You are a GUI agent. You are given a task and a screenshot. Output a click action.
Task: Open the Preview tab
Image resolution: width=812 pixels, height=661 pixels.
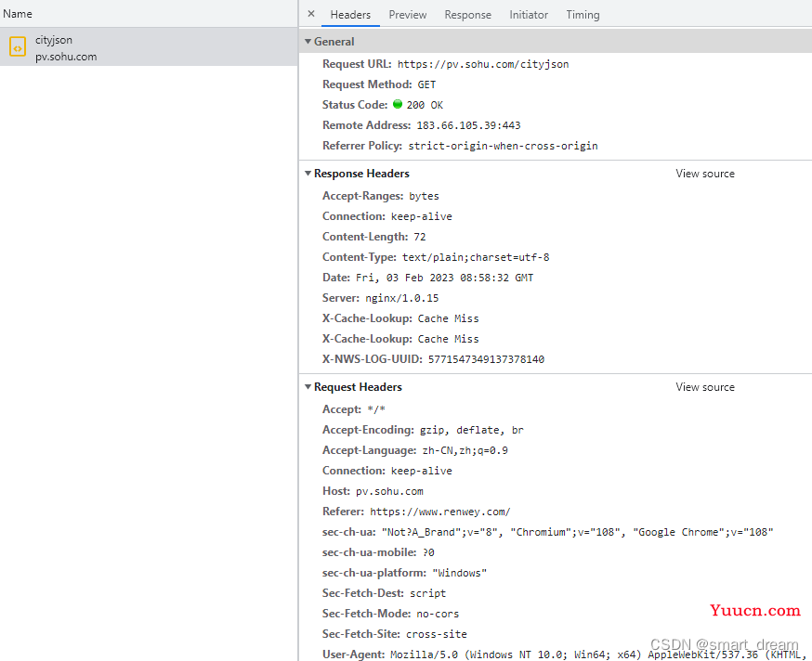(408, 15)
